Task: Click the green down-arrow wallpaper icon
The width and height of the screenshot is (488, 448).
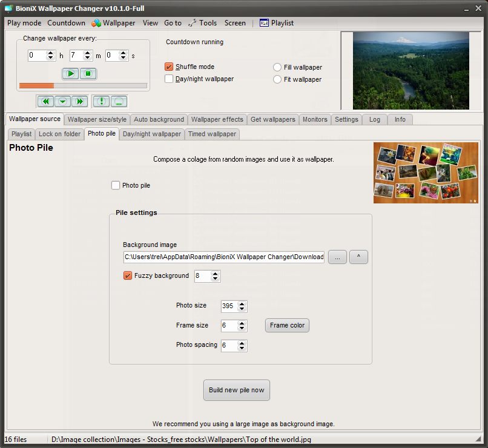Action: pos(62,102)
